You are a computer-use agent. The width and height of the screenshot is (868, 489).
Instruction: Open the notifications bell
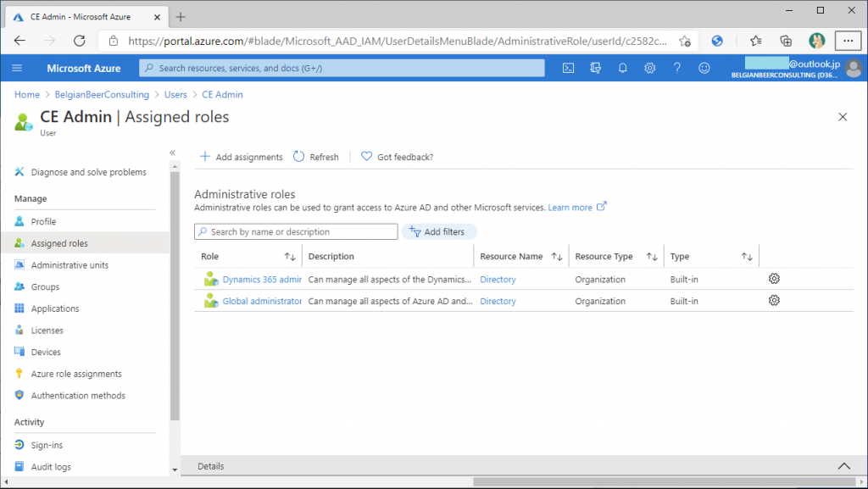click(x=623, y=68)
